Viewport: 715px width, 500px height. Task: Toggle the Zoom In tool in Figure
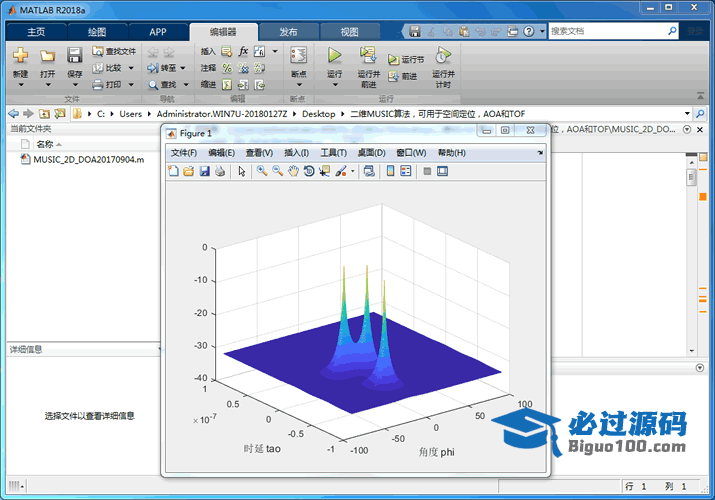[262, 171]
